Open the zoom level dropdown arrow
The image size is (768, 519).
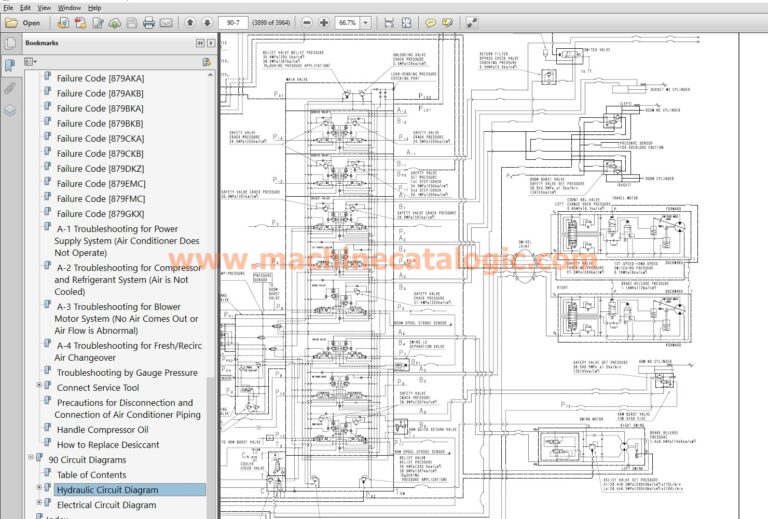tap(365, 23)
